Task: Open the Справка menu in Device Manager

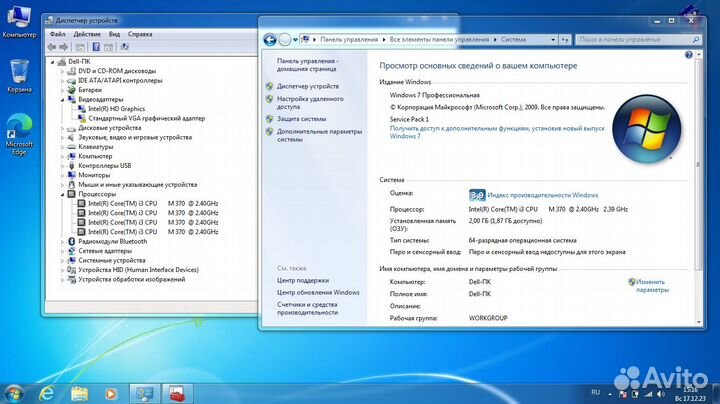Action: [140, 34]
